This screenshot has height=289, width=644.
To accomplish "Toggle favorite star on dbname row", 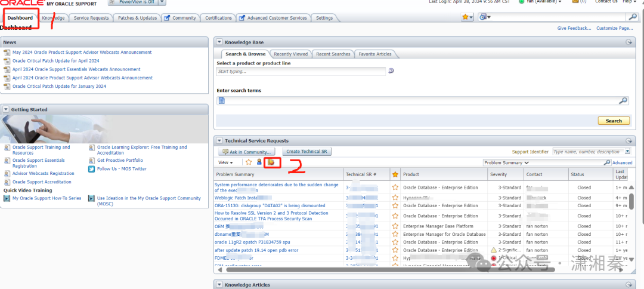I will click(395, 234).
